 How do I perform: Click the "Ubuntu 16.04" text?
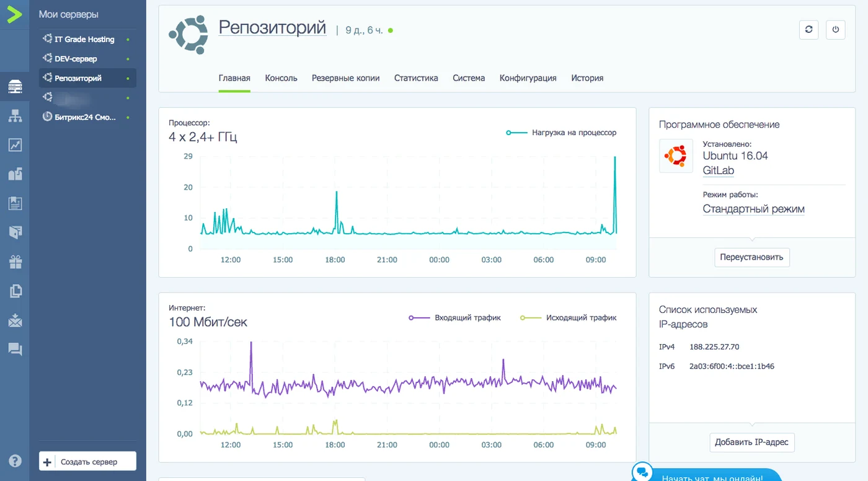(735, 156)
